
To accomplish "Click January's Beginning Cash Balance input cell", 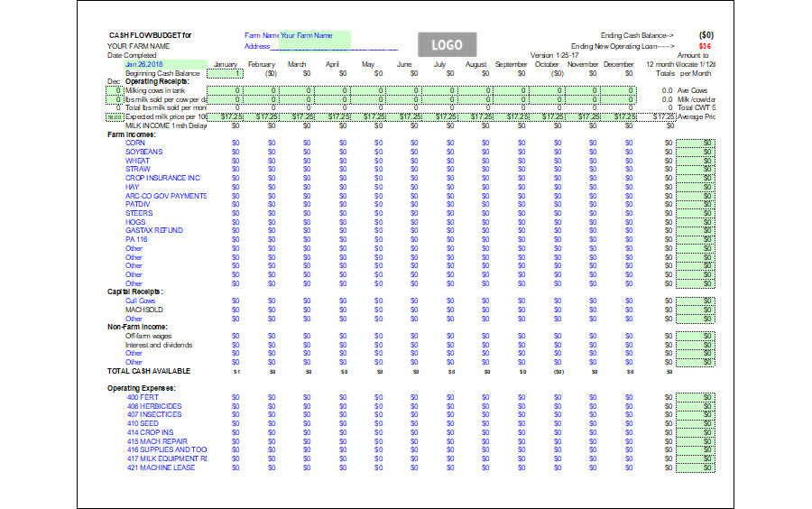I will click(225, 73).
